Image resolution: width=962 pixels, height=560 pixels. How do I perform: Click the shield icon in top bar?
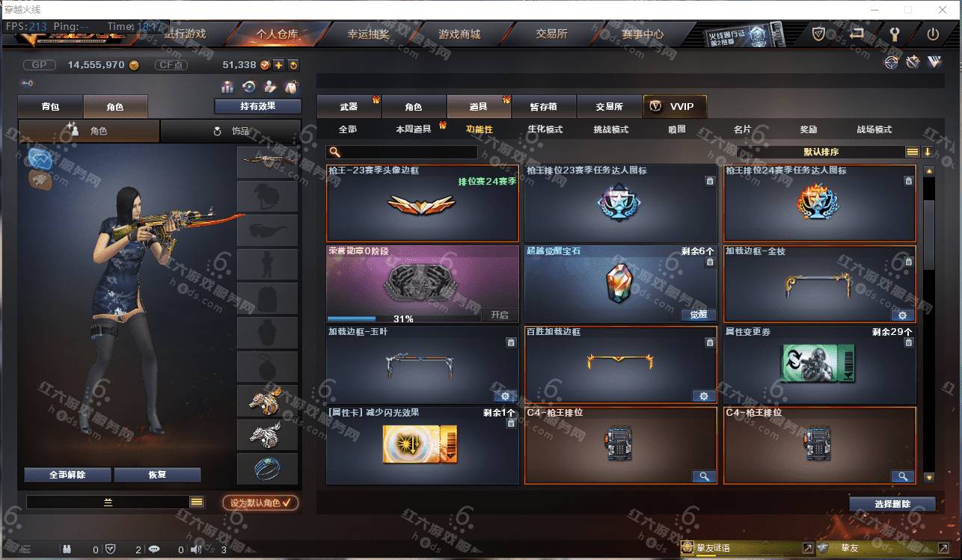[x=819, y=34]
